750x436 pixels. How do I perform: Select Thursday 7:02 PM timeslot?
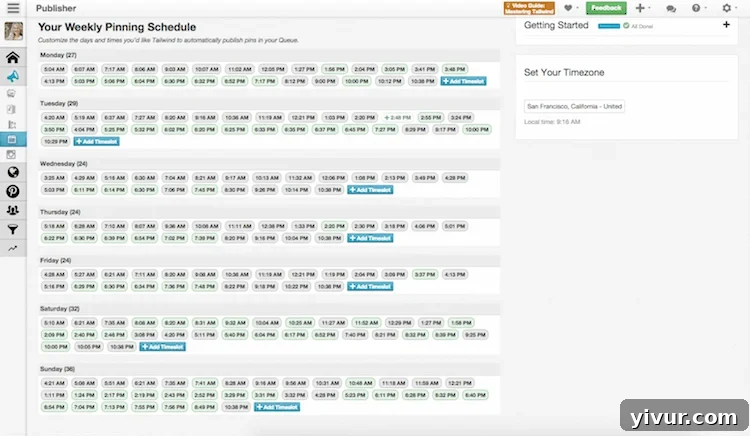coord(175,238)
